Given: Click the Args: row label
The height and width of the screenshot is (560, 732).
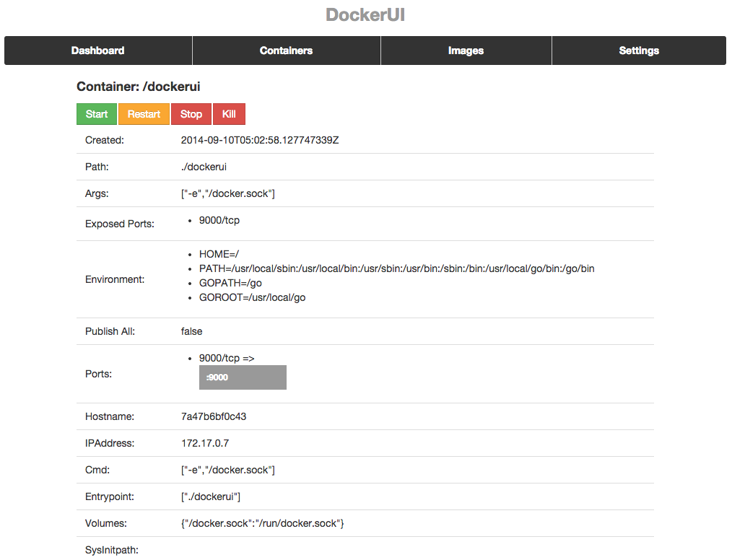Looking at the screenshot, I should tap(97, 193).
